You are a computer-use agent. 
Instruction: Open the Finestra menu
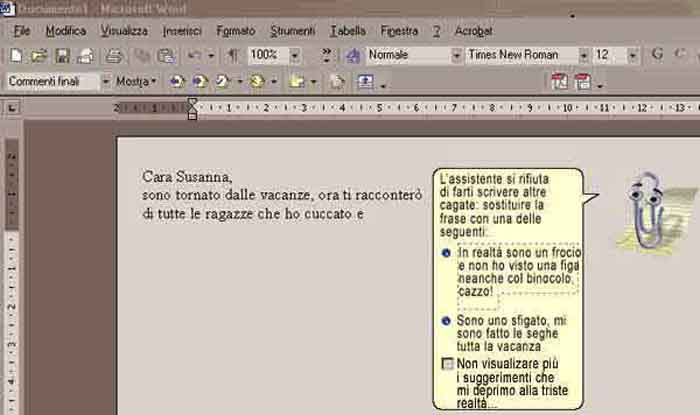(x=399, y=31)
